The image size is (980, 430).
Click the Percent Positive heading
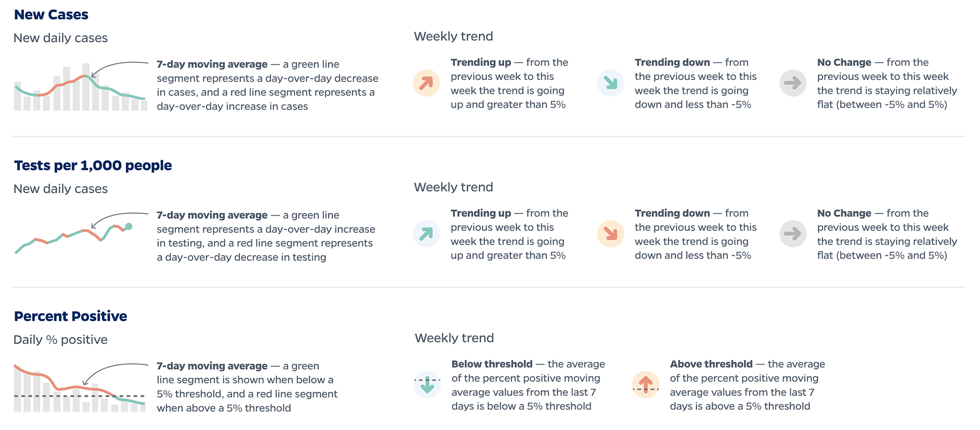click(x=71, y=316)
